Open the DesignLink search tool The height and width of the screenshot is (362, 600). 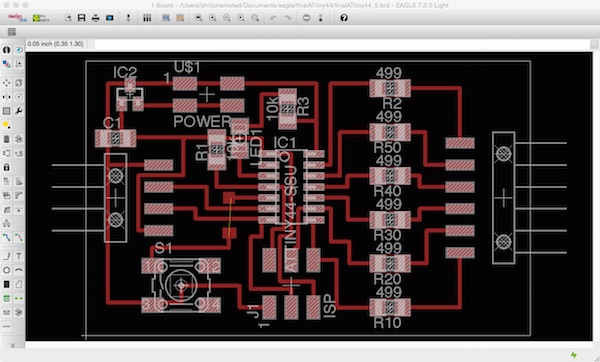pos(17,18)
